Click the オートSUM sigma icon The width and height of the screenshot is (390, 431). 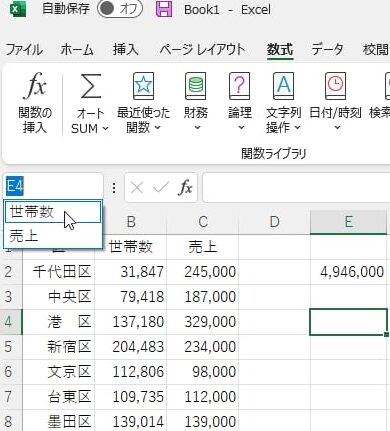point(90,86)
